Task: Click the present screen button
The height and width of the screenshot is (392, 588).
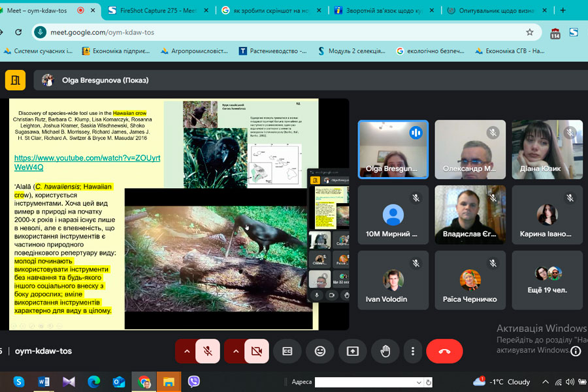Action: [352, 351]
